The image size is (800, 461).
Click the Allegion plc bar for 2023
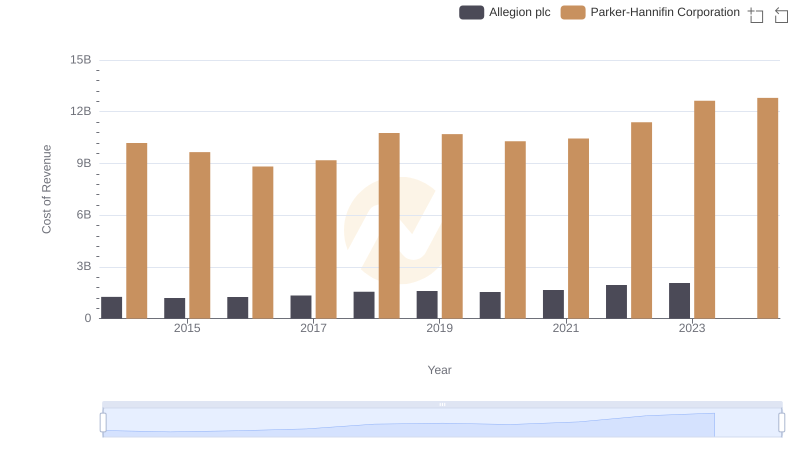pyautogui.click(x=679, y=301)
